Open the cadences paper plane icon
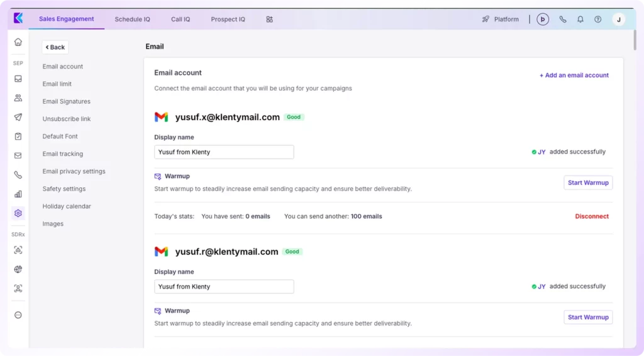 coord(18,117)
